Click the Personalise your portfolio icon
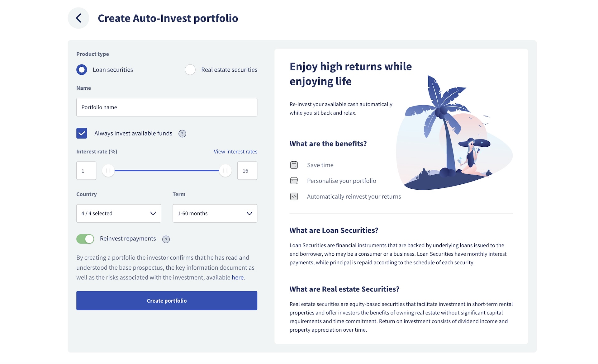 coord(294,181)
